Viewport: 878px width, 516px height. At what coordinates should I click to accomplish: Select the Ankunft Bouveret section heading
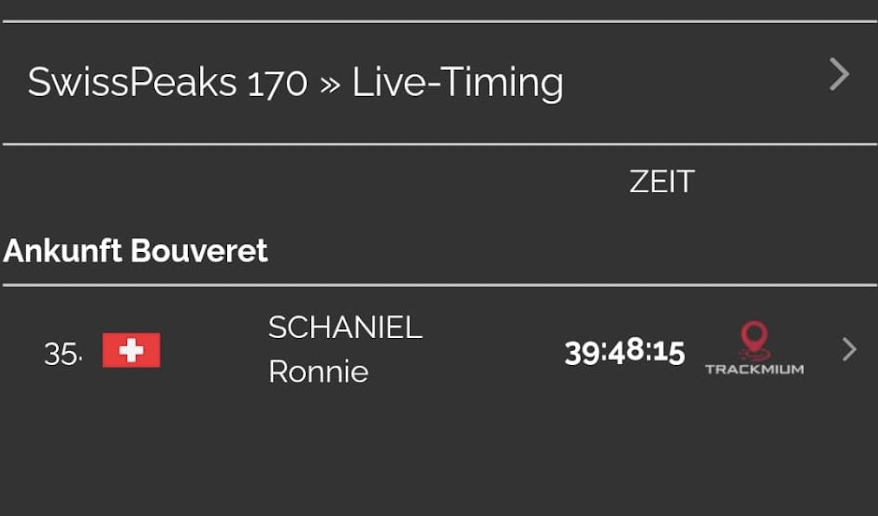pyautogui.click(x=136, y=250)
